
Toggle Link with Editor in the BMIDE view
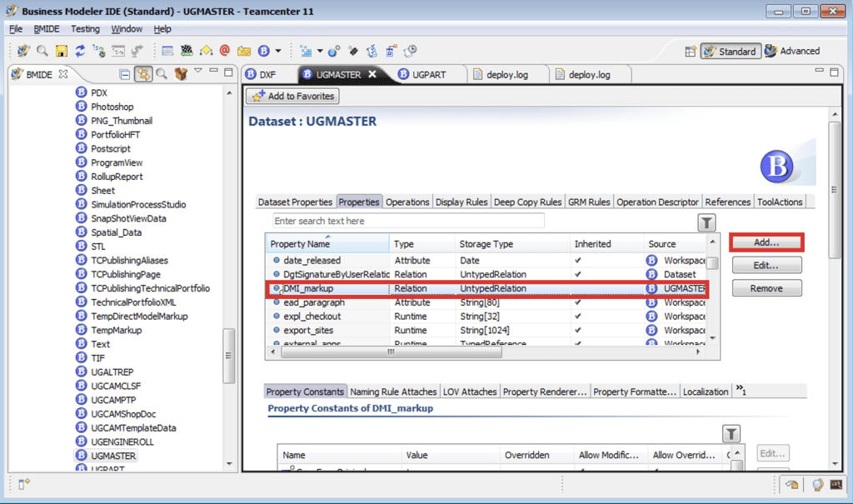point(142,73)
